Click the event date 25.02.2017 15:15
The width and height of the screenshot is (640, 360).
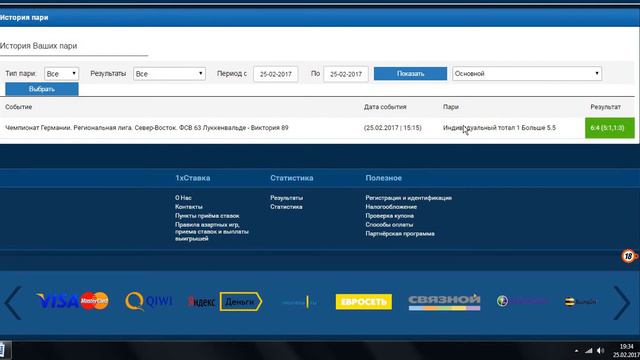coord(393,128)
